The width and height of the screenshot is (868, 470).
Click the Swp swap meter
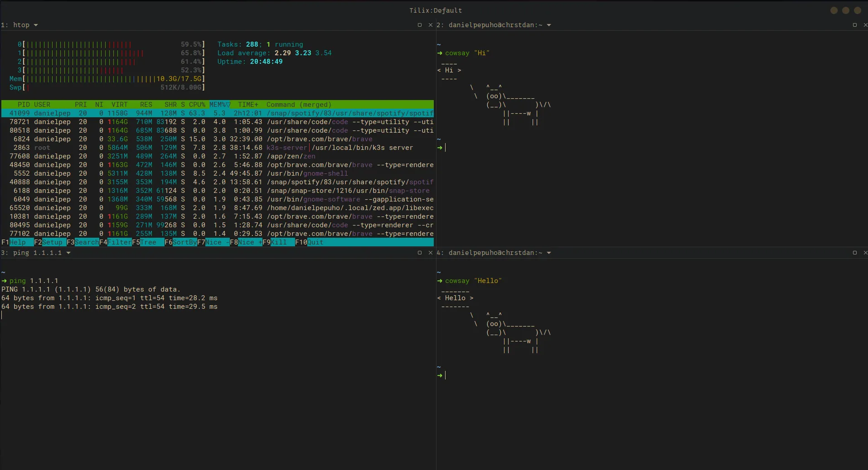107,87
